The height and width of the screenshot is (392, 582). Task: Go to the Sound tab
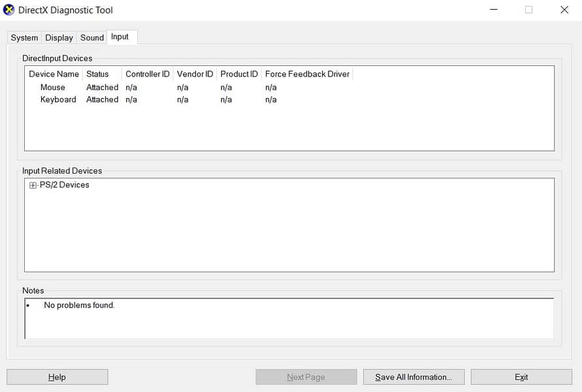92,38
